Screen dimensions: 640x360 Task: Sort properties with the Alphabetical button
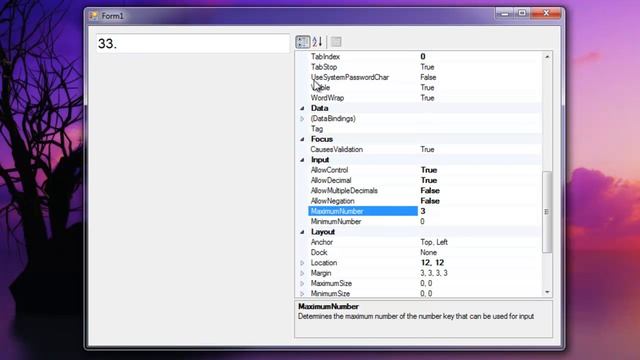(x=318, y=42)
